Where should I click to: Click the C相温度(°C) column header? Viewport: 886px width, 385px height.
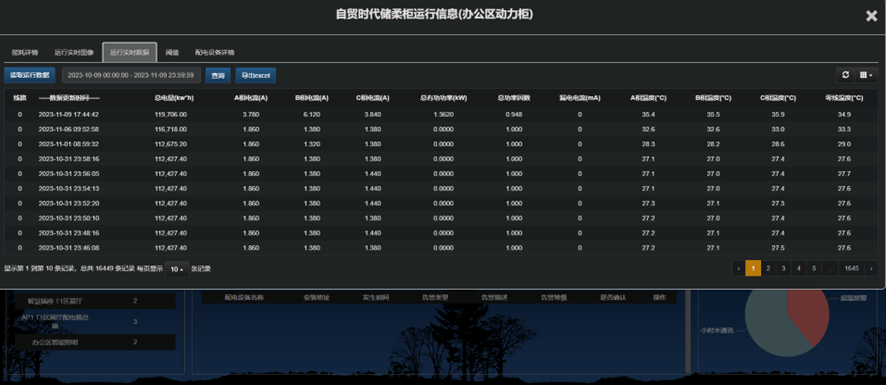click(x=779, y=98)
